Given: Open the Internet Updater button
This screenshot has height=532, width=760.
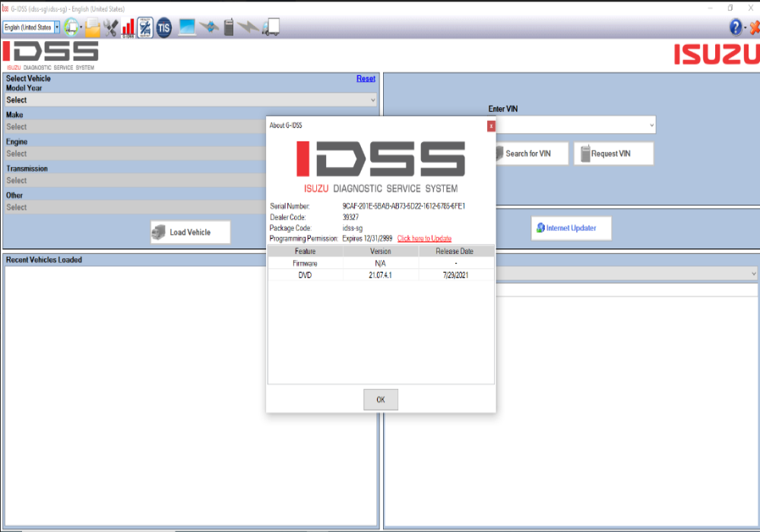Looking at the screenshot, I should point(571,228).
